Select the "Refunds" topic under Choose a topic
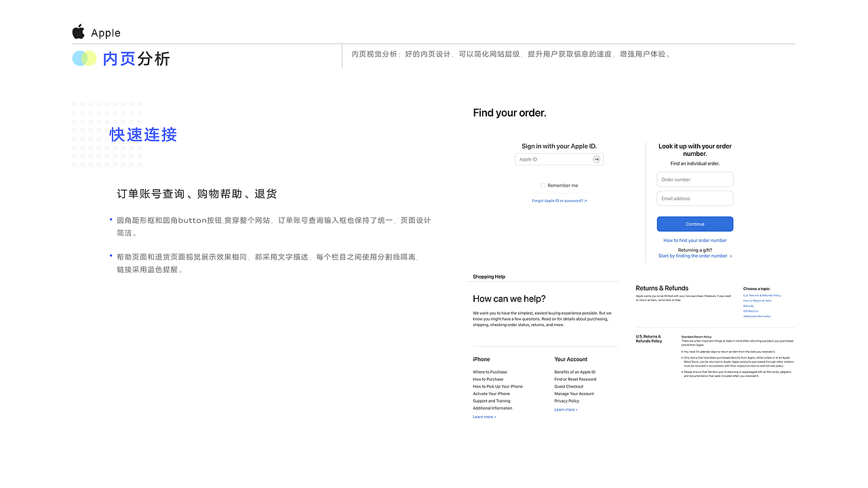The image size is (868, 488). click(x=747, y=306)
